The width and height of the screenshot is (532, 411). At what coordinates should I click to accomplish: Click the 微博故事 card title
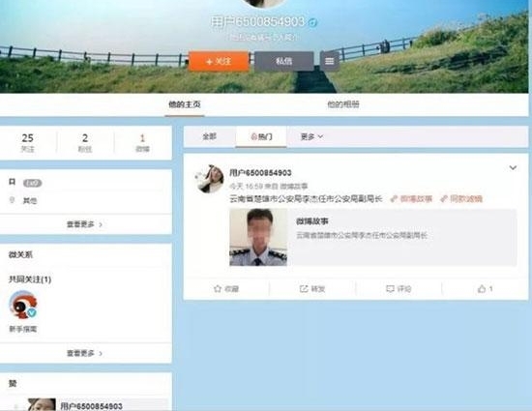[x=312, y=221]
